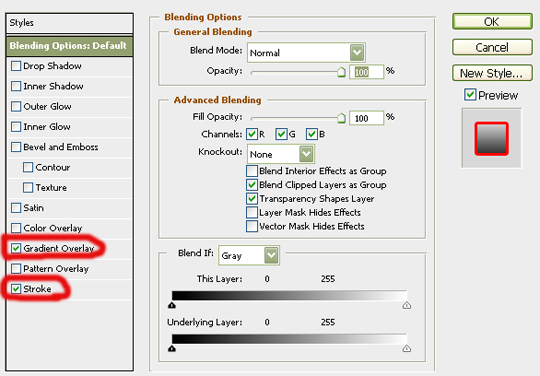Turn on the Color Overlay checkbox
540x376 pixels.
[16, 228]
